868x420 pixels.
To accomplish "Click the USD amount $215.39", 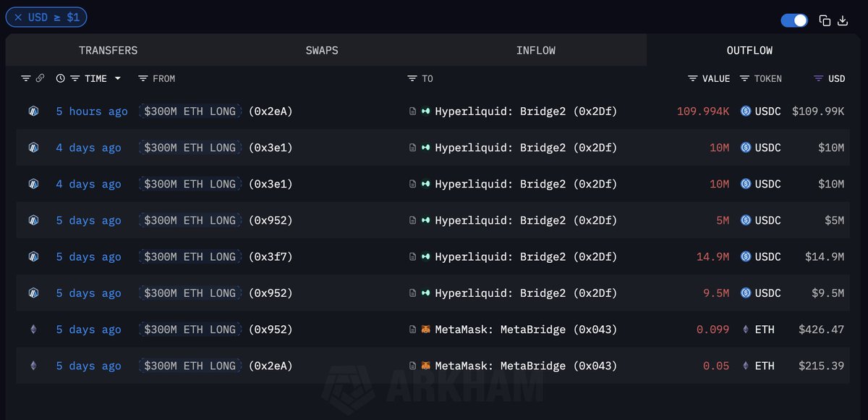I will point(821,366).
